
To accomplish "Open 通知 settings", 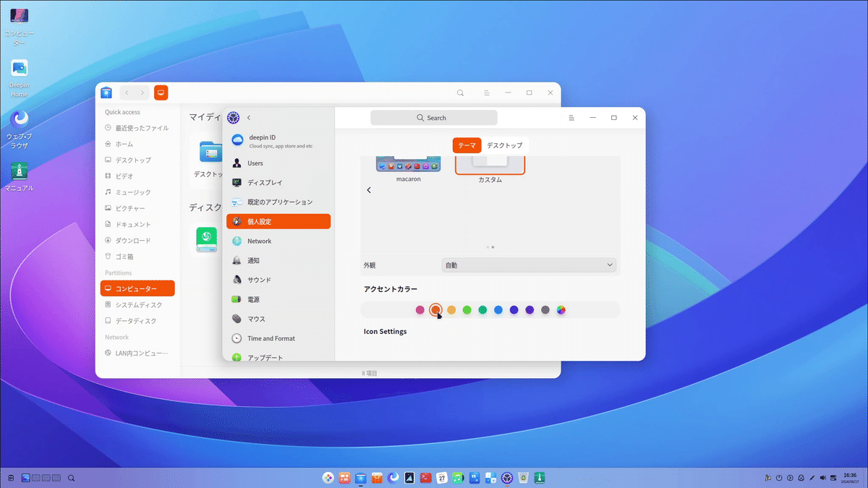I will point(278,260).
